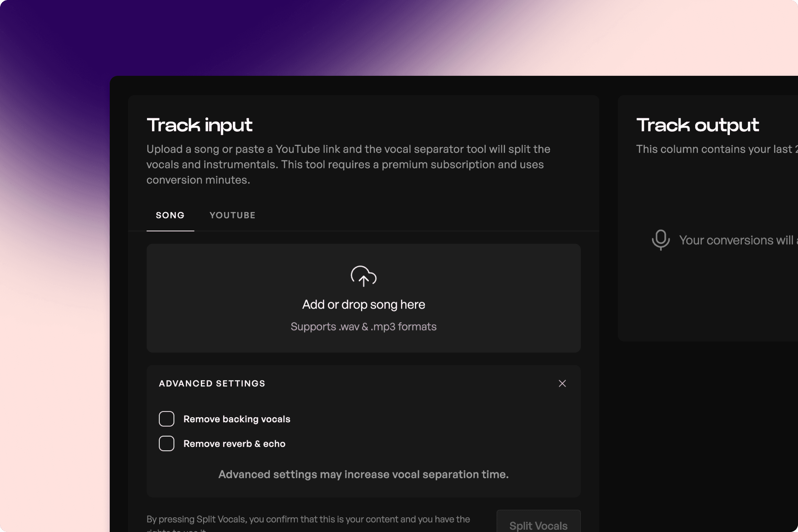Click the ADVANCED SETTINGS heading
This screenshot has height=532, width=798.
212,383
